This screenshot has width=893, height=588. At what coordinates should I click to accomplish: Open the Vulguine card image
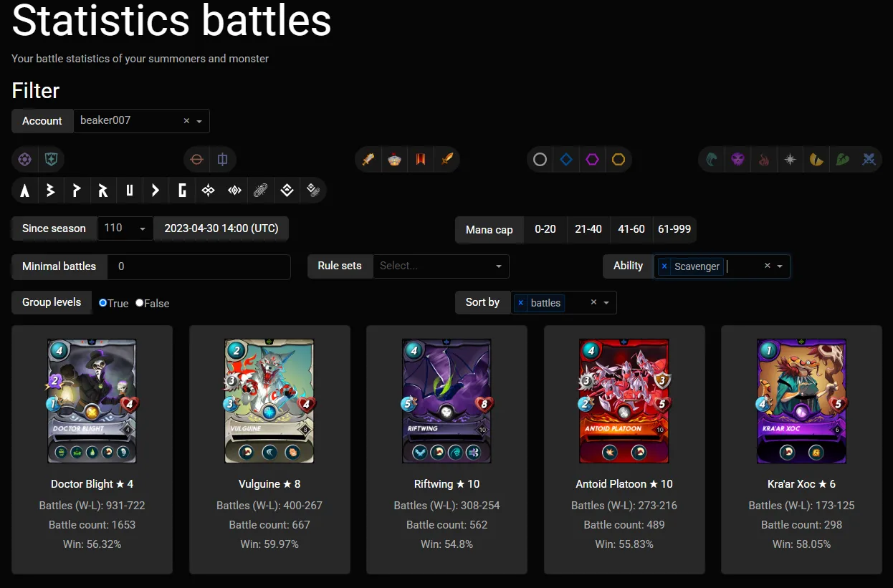point(269,401)
